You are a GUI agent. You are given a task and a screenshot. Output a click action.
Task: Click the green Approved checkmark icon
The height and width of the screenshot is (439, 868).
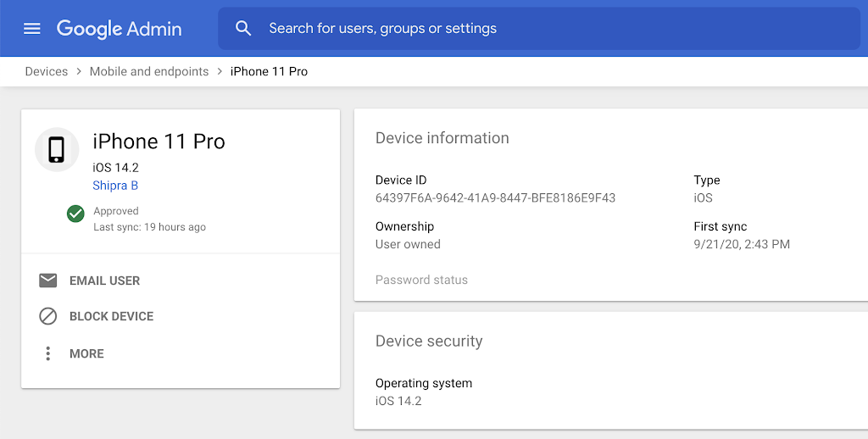point(75,213)
